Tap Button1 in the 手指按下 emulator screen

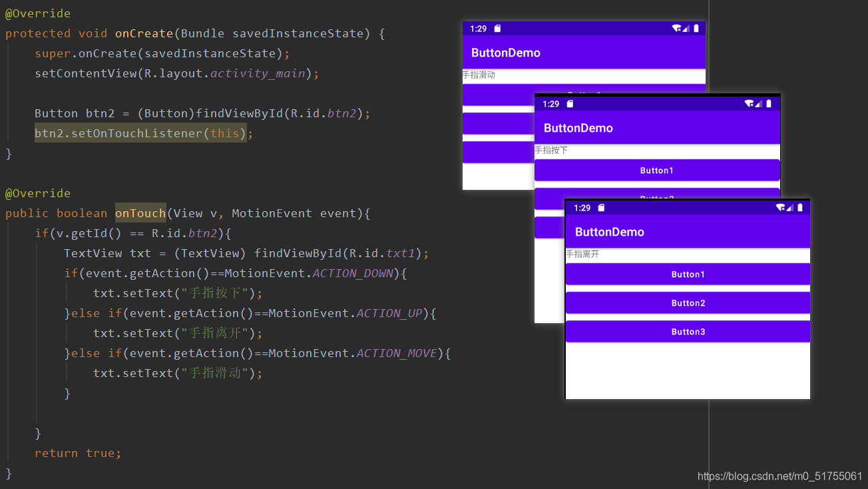point(657,171)
